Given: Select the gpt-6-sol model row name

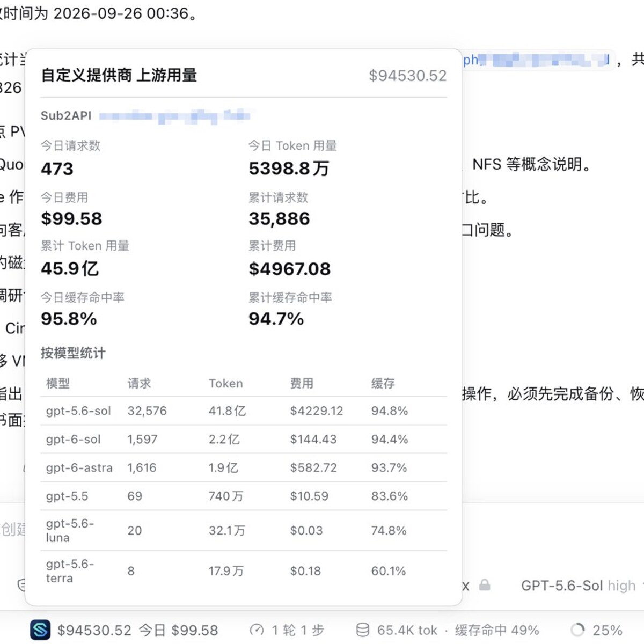Looking at the screenshot, I should point(73,440).
